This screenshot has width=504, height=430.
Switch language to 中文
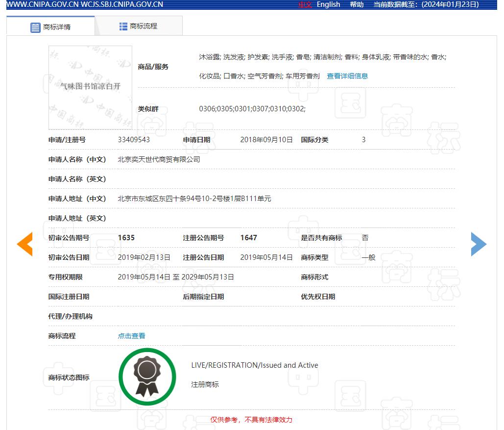point(305,4)
